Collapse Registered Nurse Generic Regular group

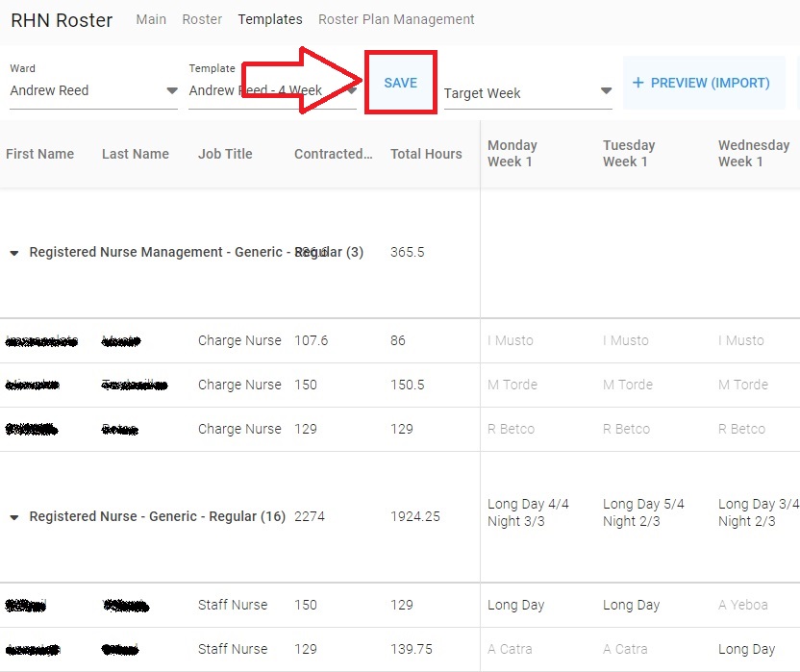point(14,517)
